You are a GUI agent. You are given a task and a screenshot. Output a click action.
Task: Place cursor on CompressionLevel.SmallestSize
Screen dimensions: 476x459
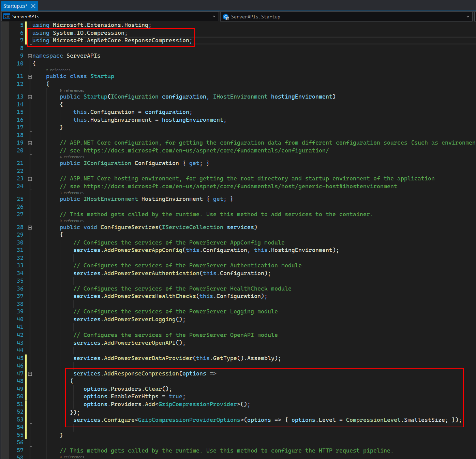pos(395,420)
